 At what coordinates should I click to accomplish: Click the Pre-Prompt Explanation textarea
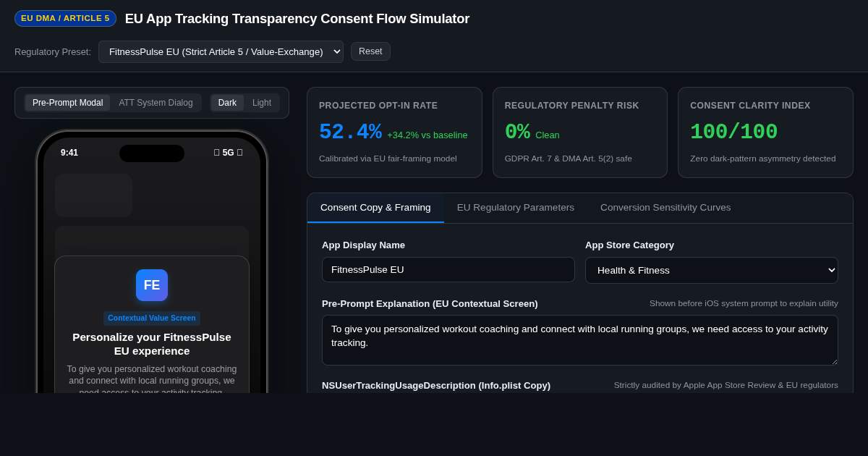[580, 340]
